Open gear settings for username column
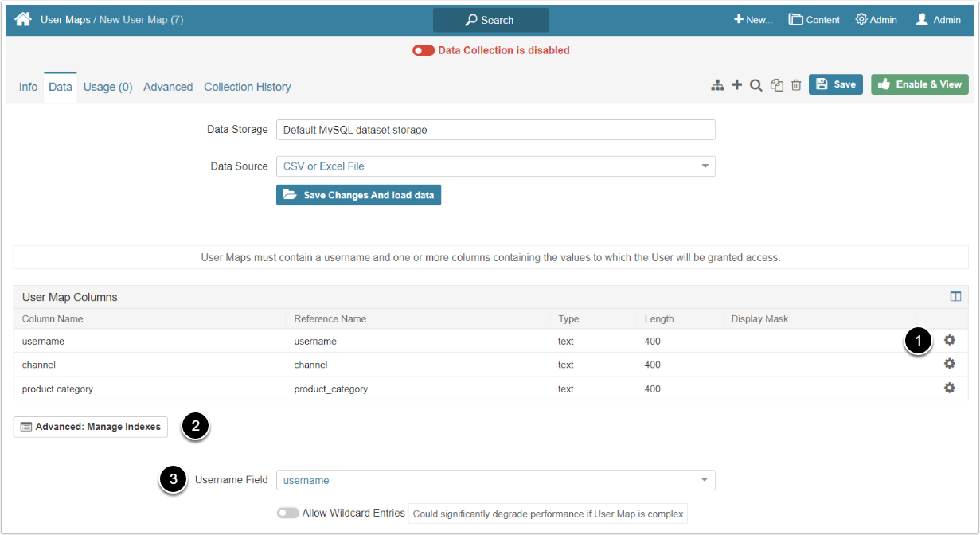 [949, 341]
